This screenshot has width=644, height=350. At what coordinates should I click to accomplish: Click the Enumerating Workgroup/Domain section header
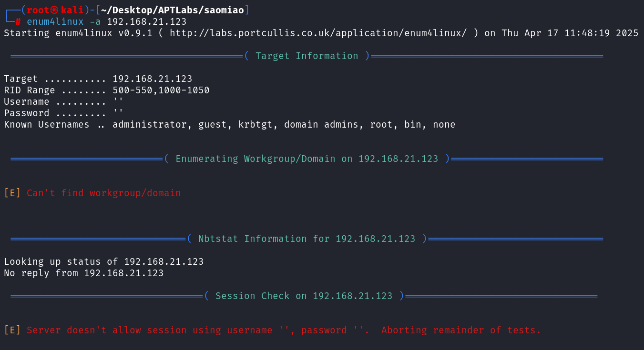tap(307, 159)
